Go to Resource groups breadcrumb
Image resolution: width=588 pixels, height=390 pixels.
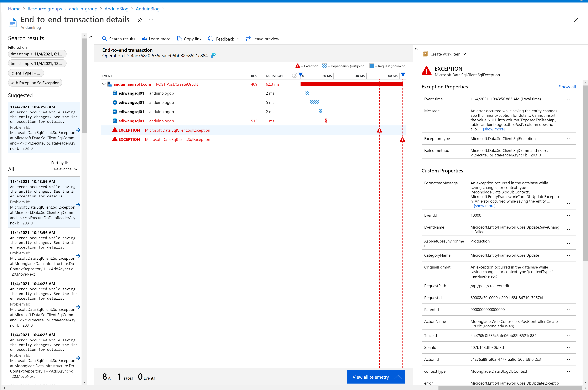tap(45, 9)
